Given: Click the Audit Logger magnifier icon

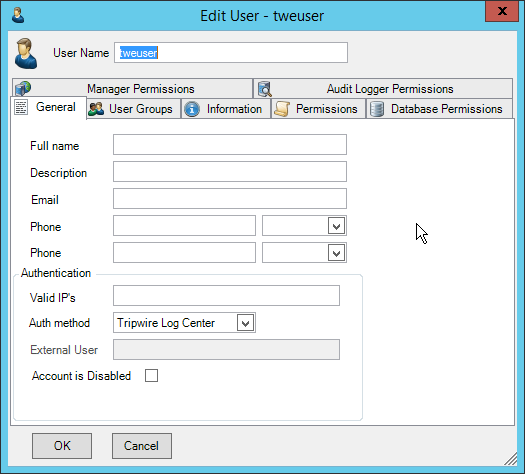Looking at the screenshot, I should [265, 89].
